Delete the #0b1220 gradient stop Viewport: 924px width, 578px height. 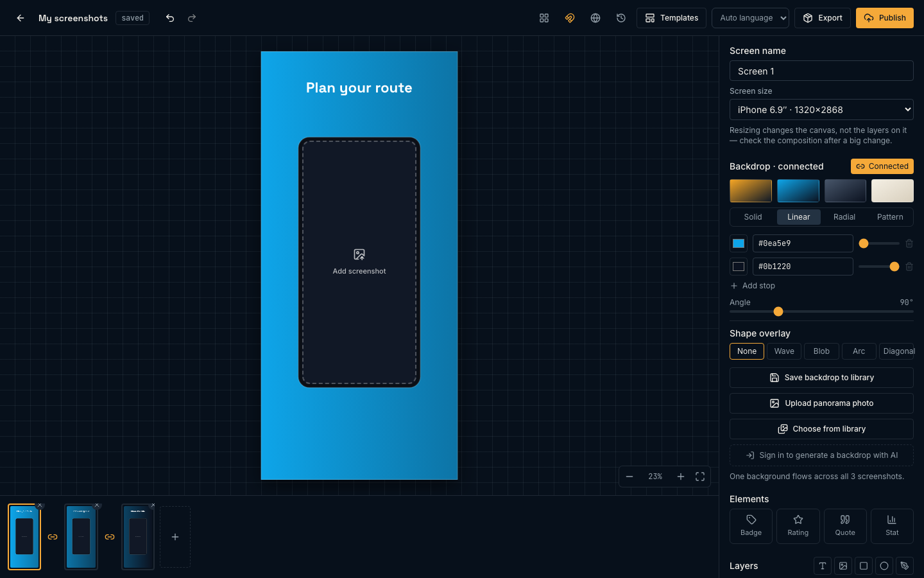pos(909,267)
